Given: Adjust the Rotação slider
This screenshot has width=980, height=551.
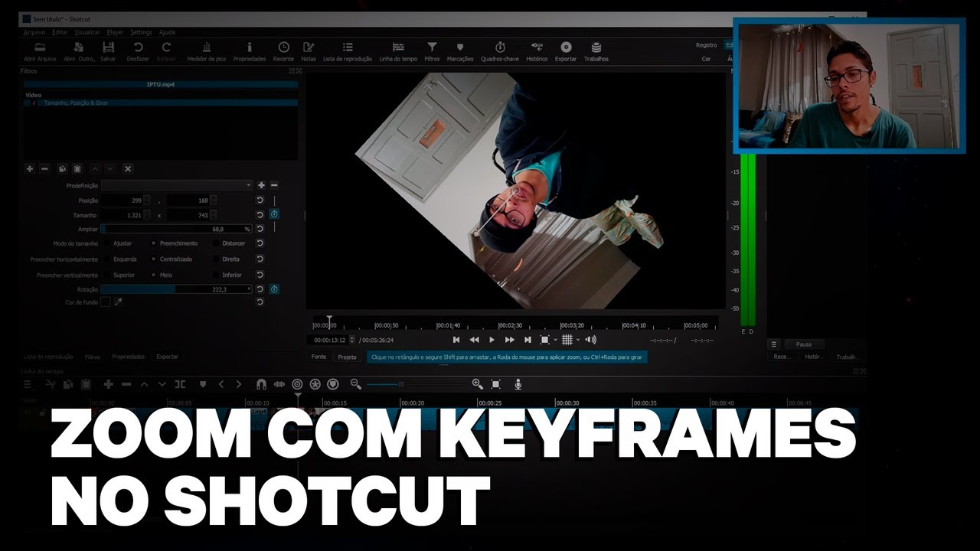Looking at the screenshot, I should (176, 289).
